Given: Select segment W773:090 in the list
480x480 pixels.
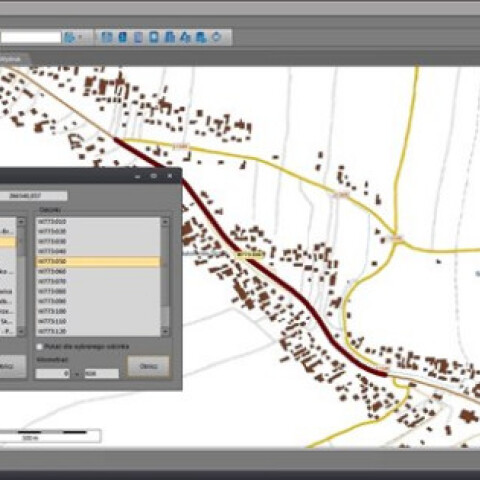Looking at the screenshot, I should tap(98, 301).
